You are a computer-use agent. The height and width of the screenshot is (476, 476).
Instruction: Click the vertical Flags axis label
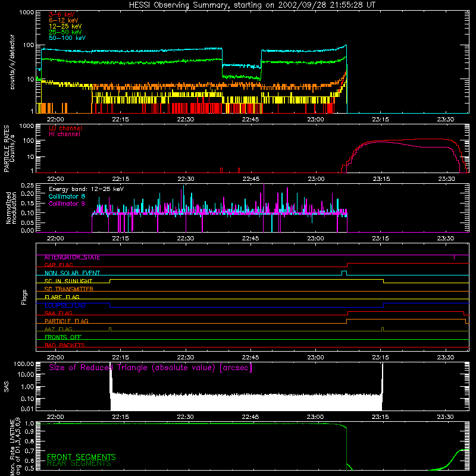click(x=24, y=297)
